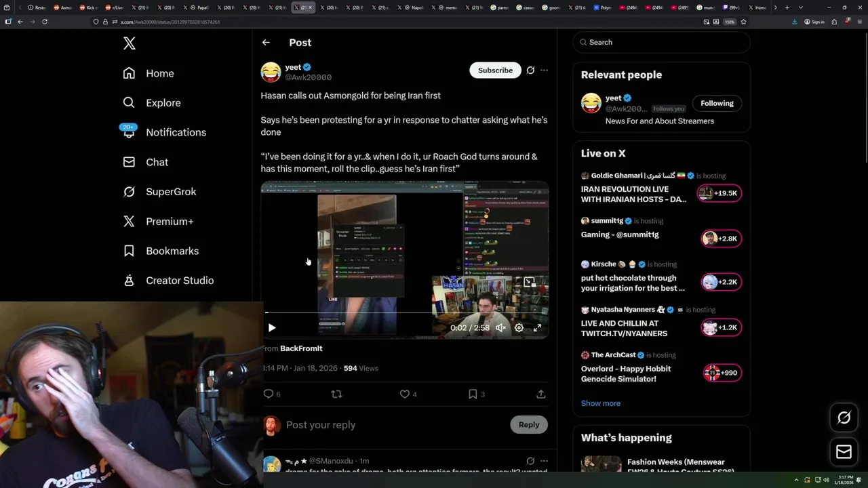
Task: Bookmark the page with the star icon
Action: point(743,22)
